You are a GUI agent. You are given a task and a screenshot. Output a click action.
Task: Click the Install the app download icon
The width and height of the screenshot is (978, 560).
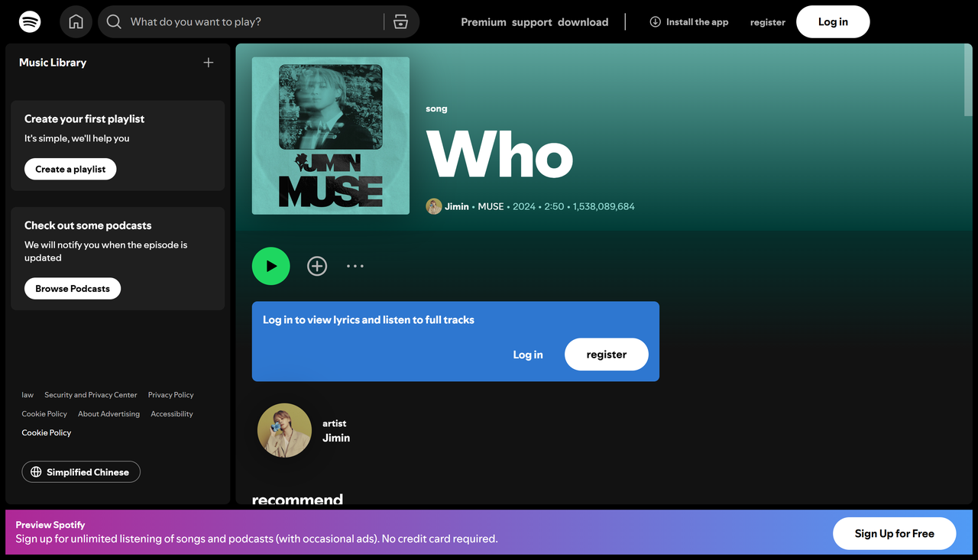click(655, 21)
